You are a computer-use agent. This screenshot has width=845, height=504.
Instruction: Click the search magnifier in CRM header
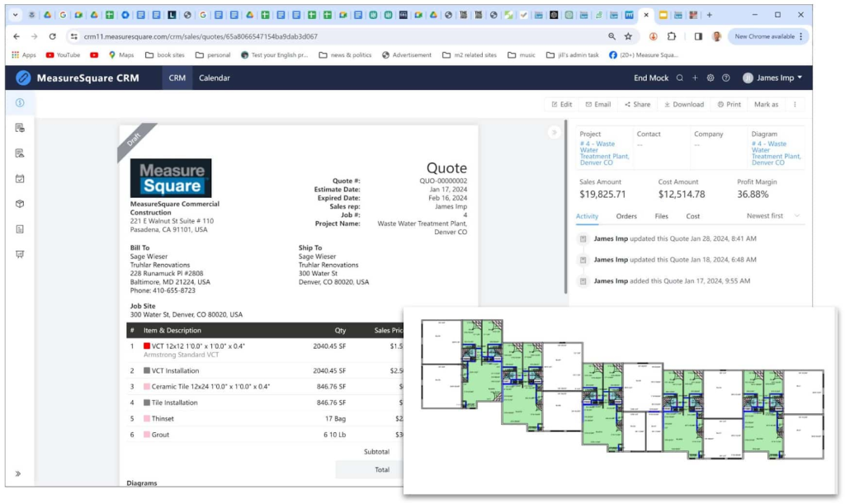click(680, 78)
